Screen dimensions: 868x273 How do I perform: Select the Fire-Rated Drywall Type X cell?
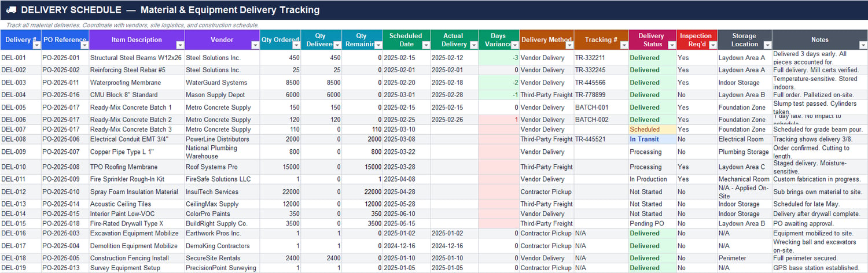tap(137, 224)
